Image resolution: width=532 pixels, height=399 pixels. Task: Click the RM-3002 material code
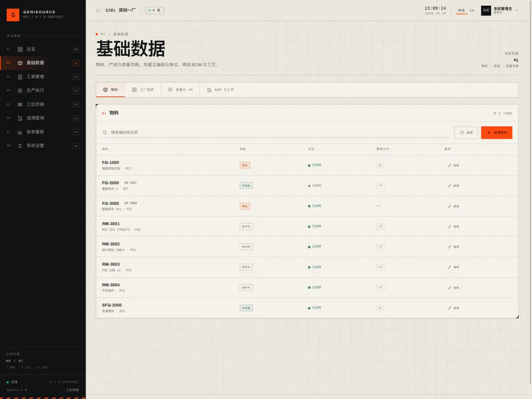click(111, 244)
